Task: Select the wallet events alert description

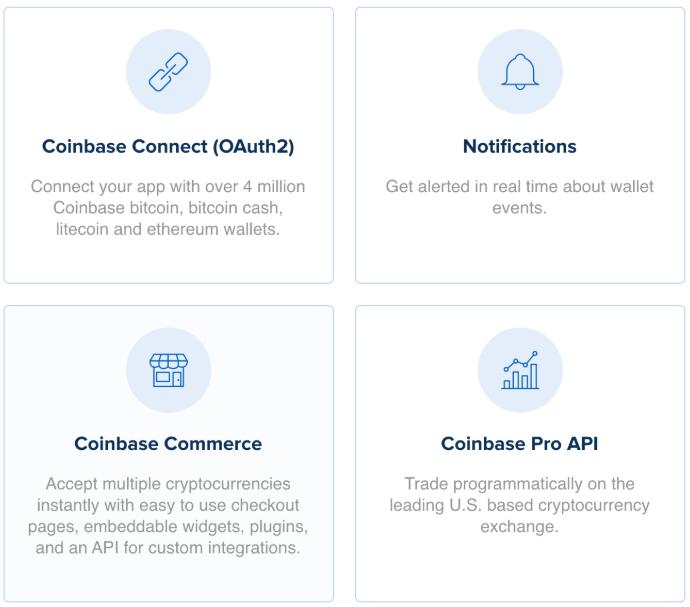Action: coord(520,197)
